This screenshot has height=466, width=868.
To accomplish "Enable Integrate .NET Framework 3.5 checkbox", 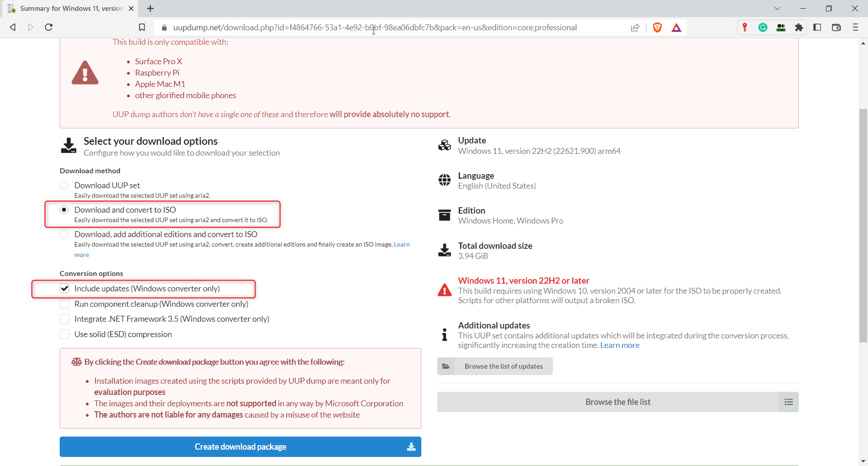I will tap(65, 319).
